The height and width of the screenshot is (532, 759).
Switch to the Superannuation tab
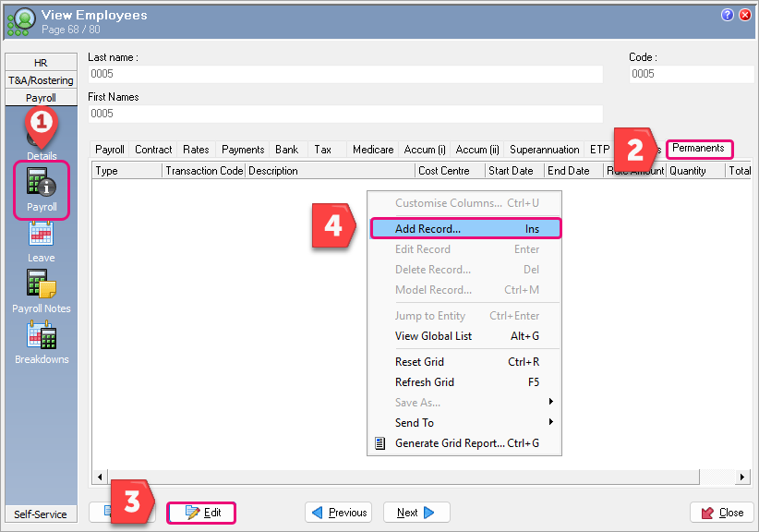point(544,150)
